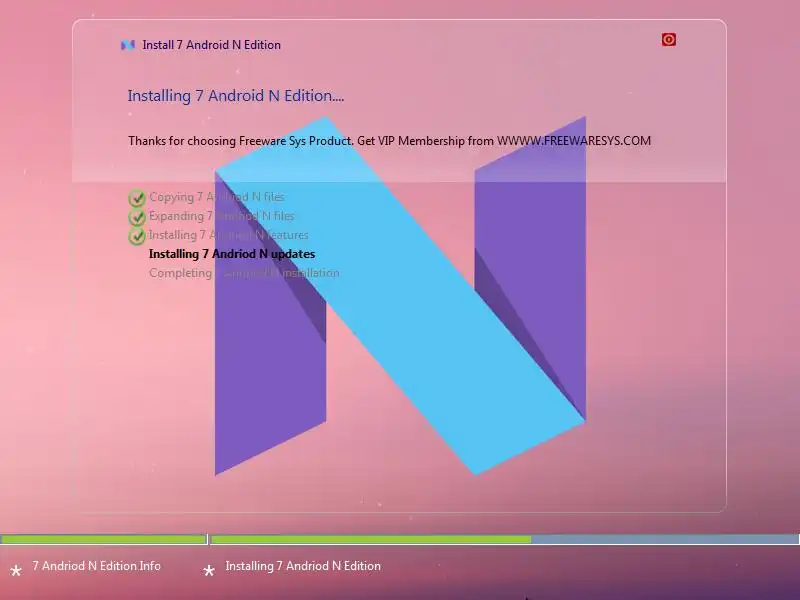Click the green checkmark beside Expanding 7 Andriod N files

click(137, 217)
